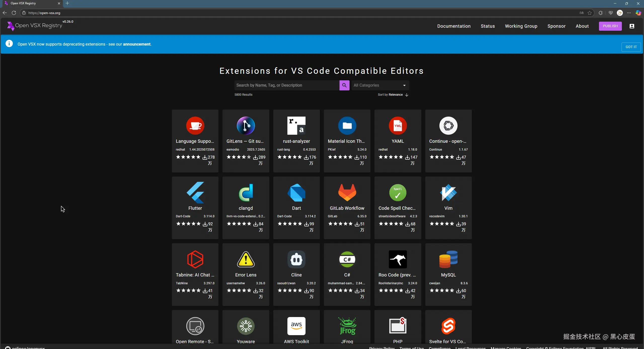Open Sort by Relevance selector
This screenshot has height=349, width=644.
[x=395, y=95]
